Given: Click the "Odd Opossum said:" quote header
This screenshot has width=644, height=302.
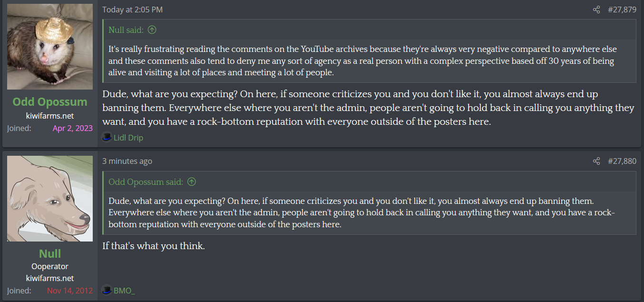Looking at the screenshot, I should coord(146,181).
